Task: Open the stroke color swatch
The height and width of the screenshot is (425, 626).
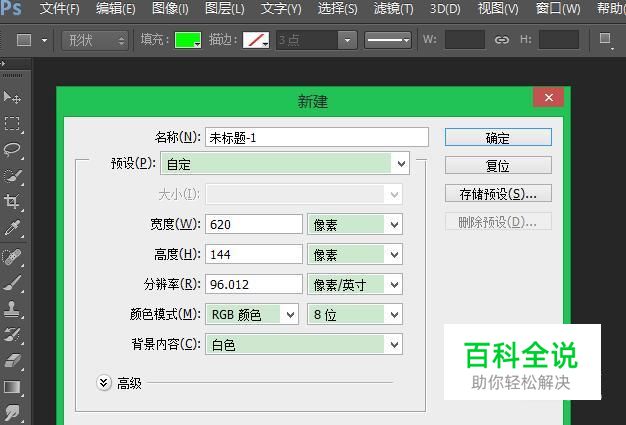Action: coord(256,40)
